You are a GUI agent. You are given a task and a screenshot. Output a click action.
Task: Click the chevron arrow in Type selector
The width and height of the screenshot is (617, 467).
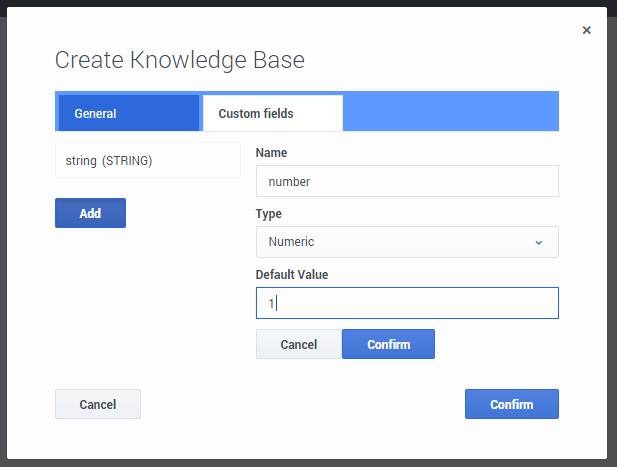[x=538, y=242]
